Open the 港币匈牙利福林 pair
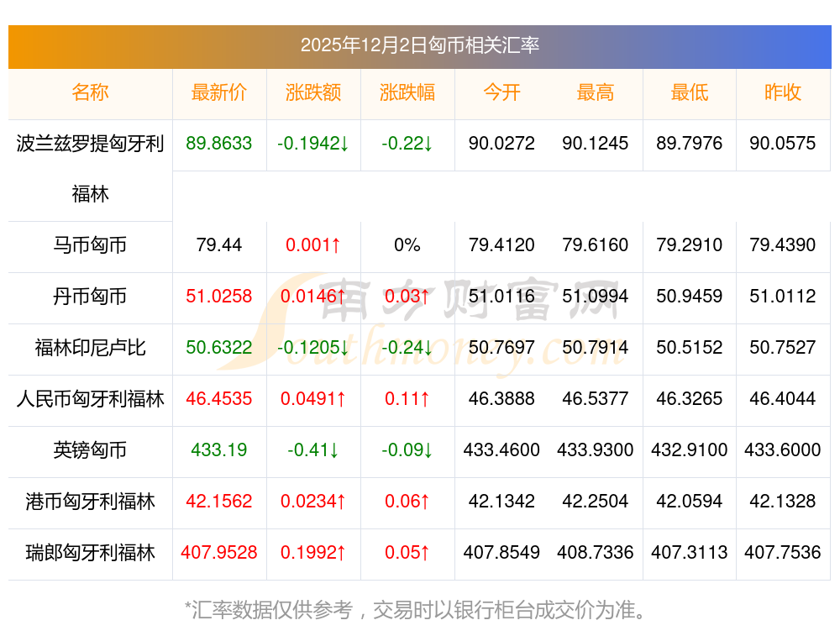840x636 pixels. (x=90, y=502)
